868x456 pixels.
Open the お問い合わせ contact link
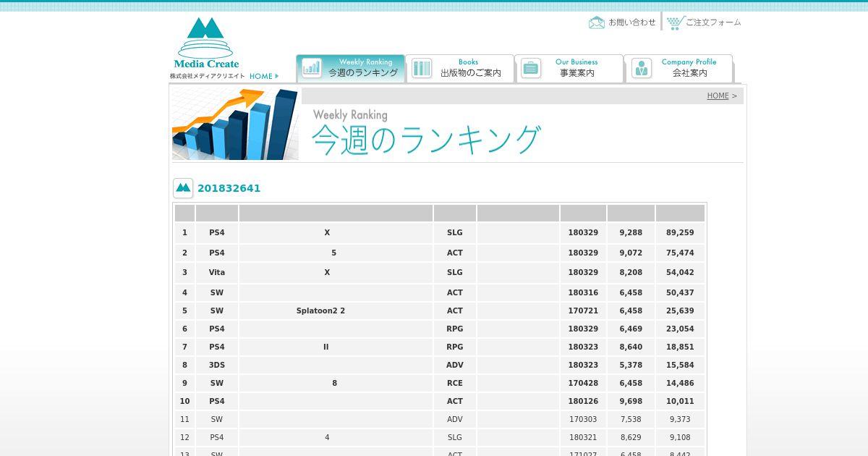(x=632, y=22)
